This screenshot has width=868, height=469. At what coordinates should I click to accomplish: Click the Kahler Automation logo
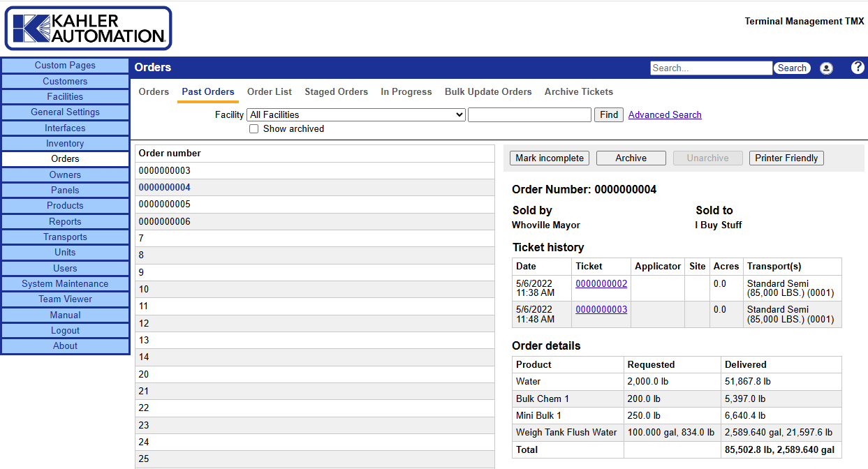(x=89, y=29)
